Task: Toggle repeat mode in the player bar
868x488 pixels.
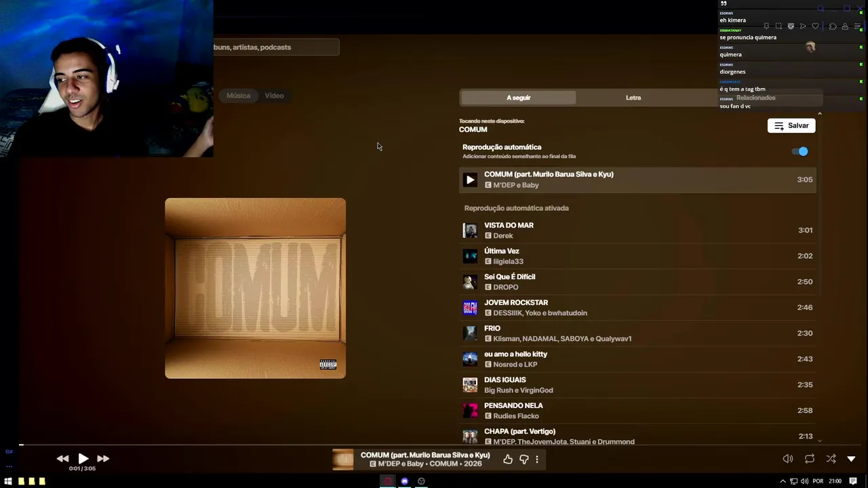Action: (x=810, y=459)
